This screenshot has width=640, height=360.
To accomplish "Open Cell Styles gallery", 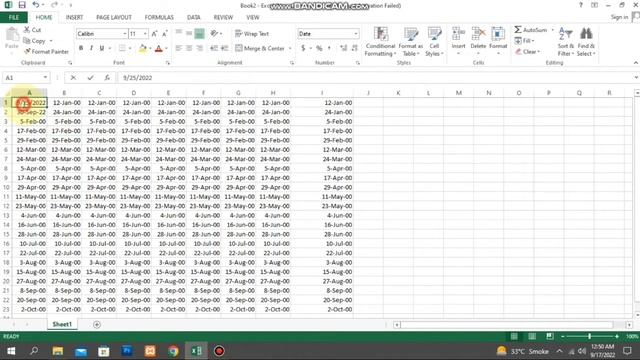I will click(434, 42).
